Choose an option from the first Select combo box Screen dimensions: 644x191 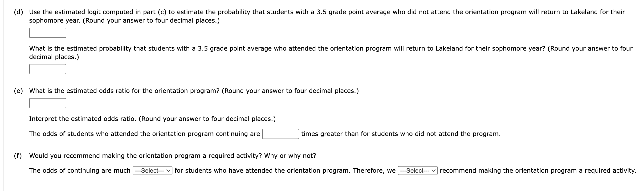[x=152, y=171]
